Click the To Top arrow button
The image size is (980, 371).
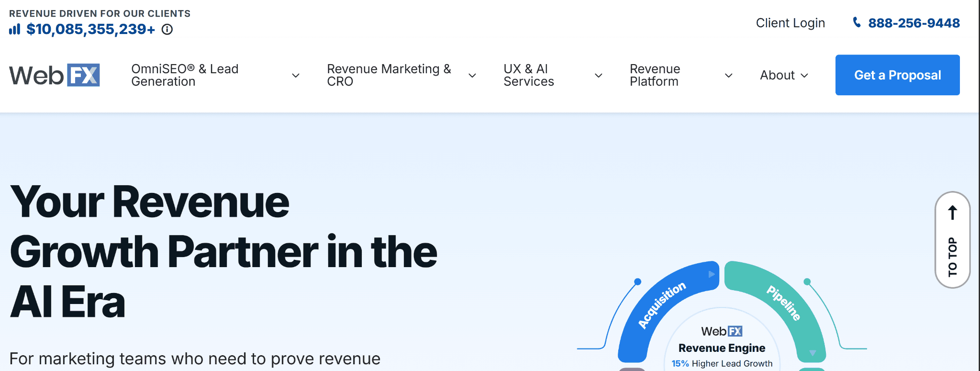pos(952,240)
